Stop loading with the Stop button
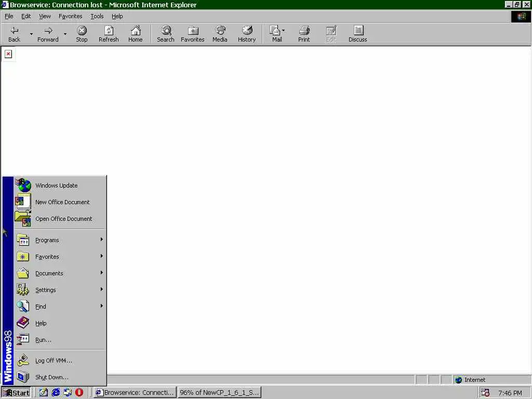532x399 pixels. coord(82,34)
